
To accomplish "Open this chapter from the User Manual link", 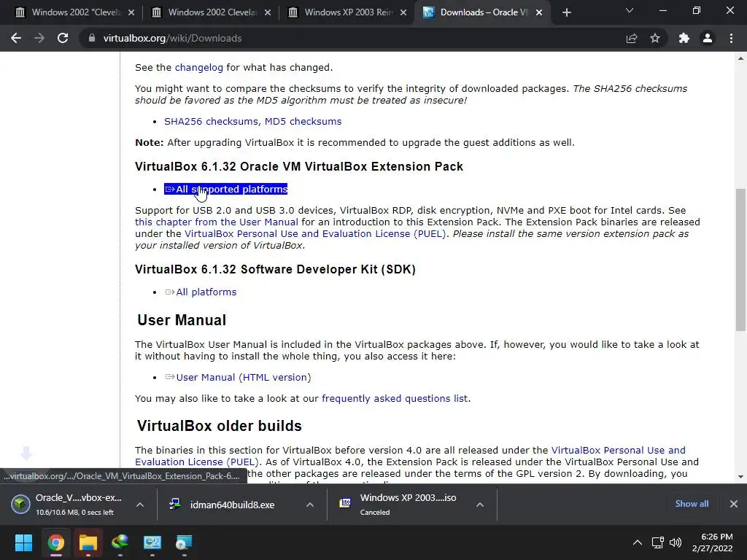I will pyautogui.click(x=216, y=222).
